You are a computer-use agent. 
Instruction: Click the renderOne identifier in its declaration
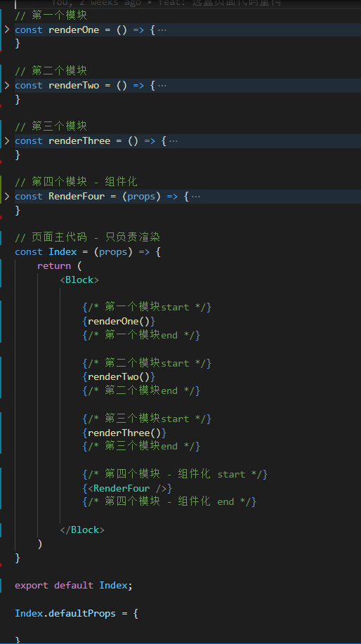74,30
